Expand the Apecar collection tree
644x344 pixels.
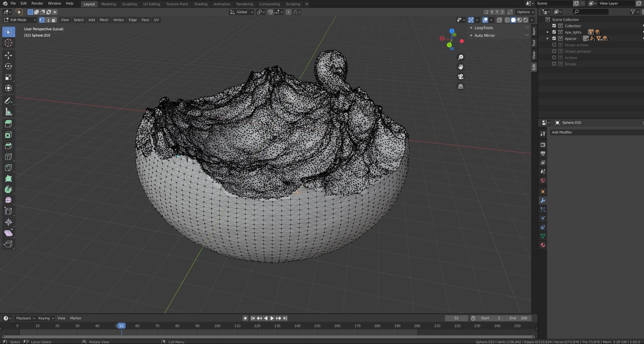(x=548, y=39)
